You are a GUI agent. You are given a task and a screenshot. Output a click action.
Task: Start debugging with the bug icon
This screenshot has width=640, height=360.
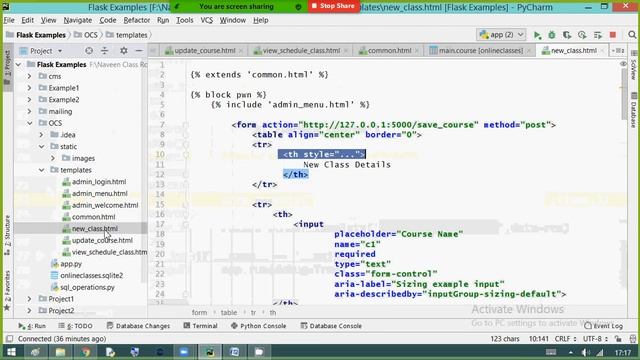(552, 35)
